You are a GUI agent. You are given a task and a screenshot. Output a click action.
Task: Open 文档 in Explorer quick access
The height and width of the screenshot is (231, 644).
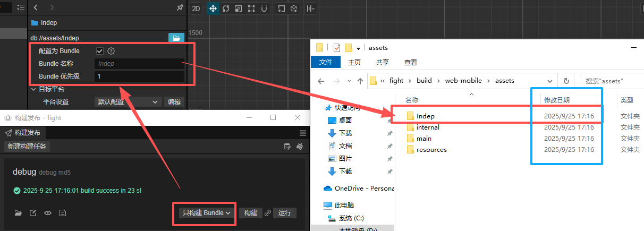(345, 146)
